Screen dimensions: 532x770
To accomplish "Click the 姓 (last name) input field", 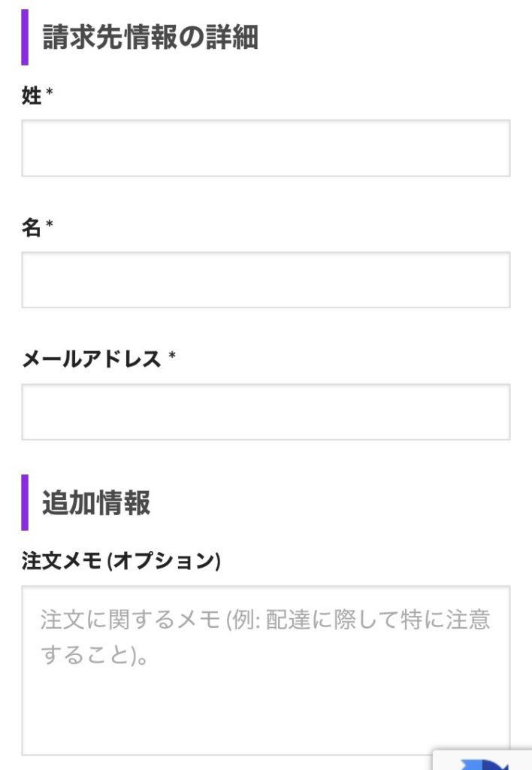I will click(x=265, y=148).
